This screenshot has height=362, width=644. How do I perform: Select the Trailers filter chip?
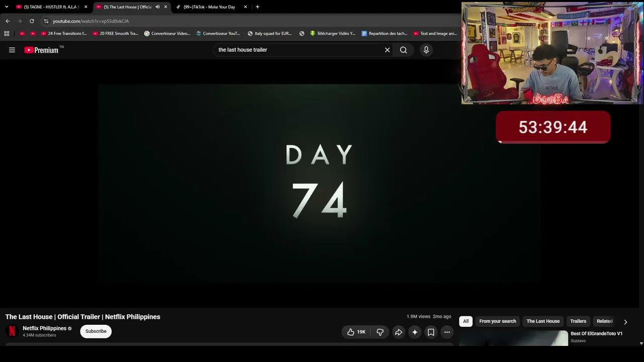(578, 321)
